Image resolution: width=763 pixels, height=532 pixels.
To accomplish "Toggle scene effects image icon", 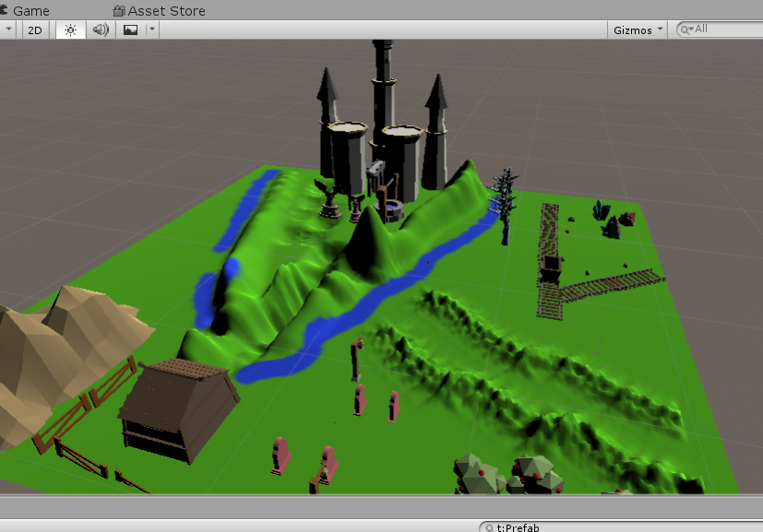I will pos(130,30).
